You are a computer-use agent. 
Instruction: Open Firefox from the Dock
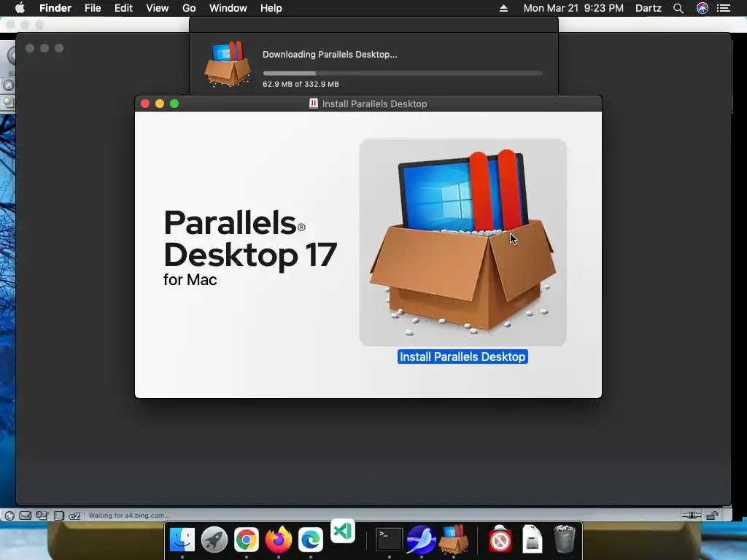click(278, 540)
